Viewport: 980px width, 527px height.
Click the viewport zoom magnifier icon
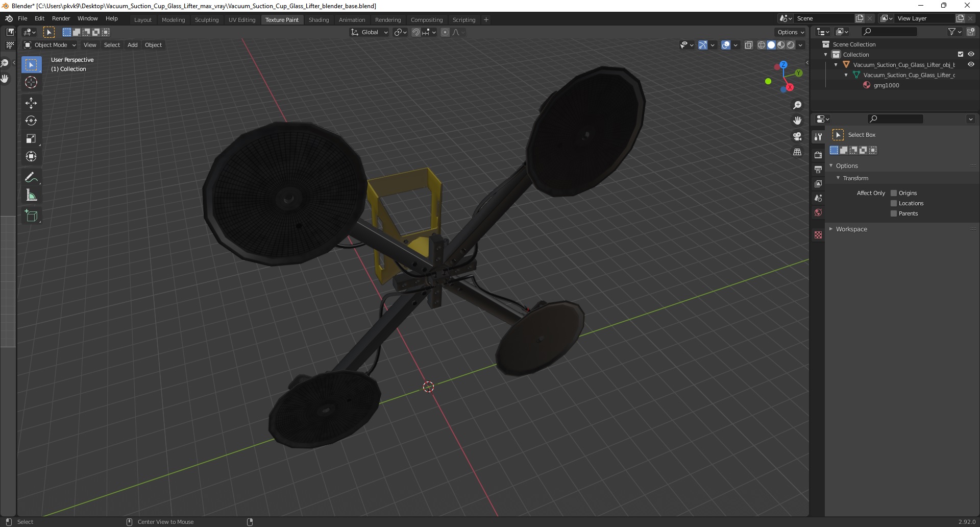[797, 105]
